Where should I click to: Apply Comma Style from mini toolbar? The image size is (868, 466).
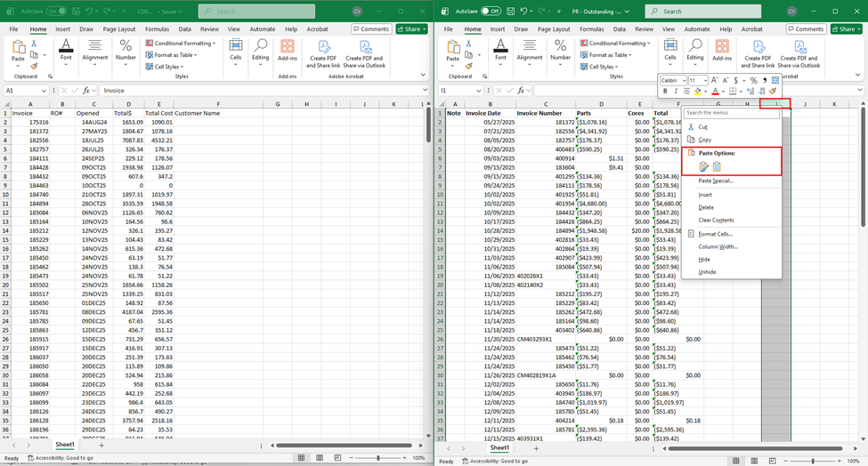[x=765, y=80]
